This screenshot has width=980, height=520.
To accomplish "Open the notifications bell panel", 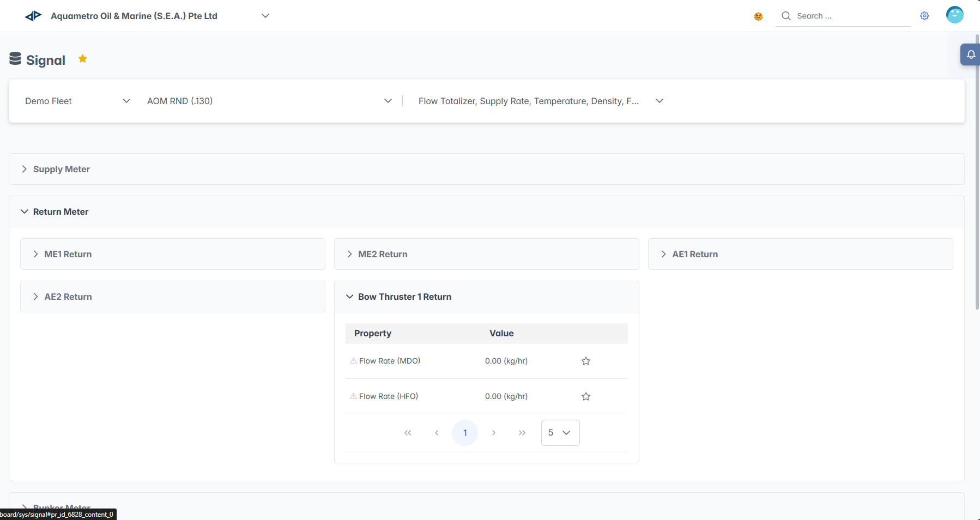I will click(x=971, y=55).
